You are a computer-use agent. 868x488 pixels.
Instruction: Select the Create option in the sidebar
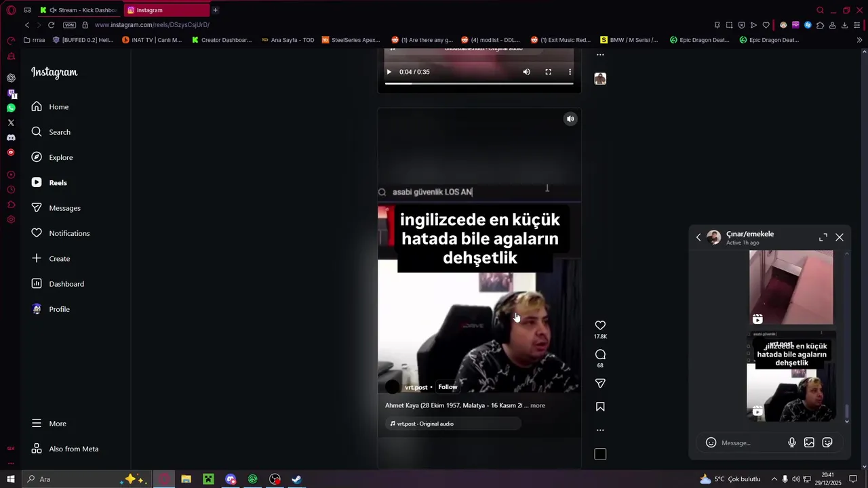[50, 258]
